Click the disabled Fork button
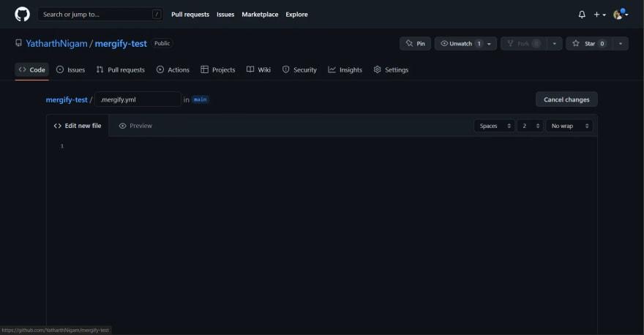 (524, 43)
